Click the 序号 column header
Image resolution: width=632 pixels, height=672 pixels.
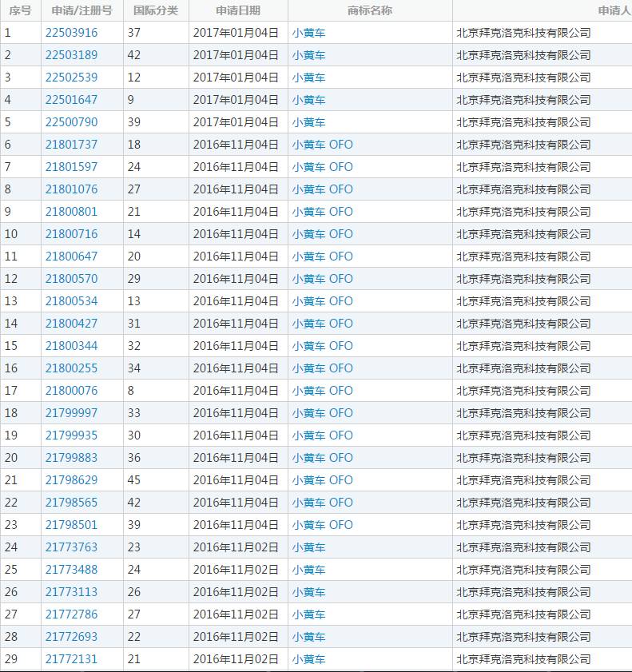20,10
